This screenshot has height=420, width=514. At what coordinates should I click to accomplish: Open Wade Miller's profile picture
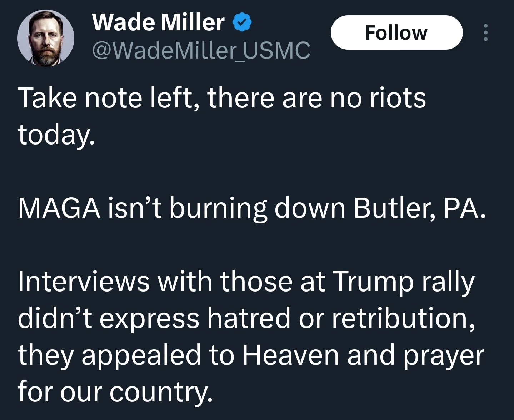[46, 38]
